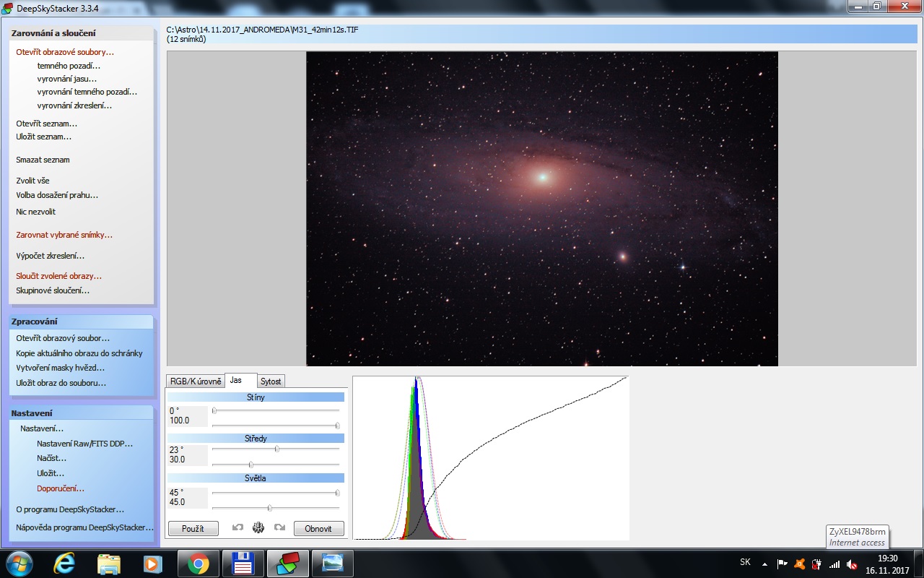Image resolution: width=924 pixels, height=578 pixels.
Task: Open the floppy disk app in taskbar
Action: pos(243,563)
